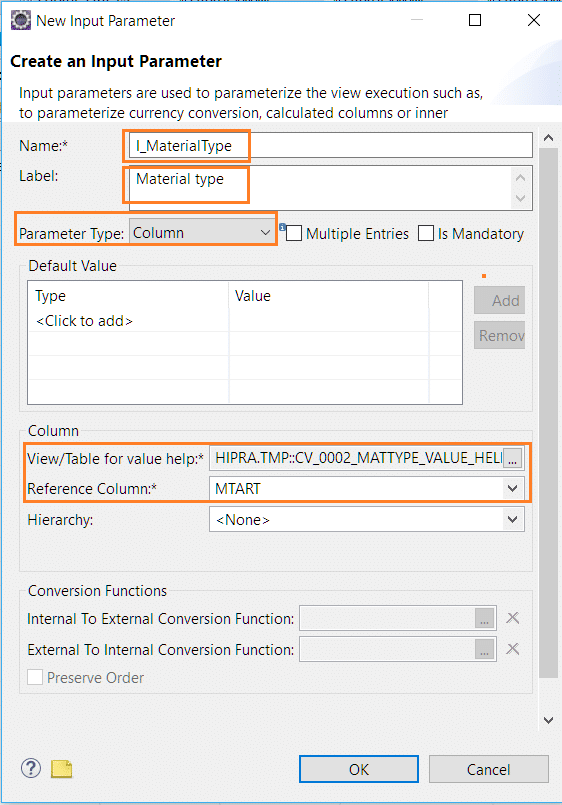Click the dialog scrollbar down arrow
The height and width of the screenshot is (805, 562).
(548, 720)
